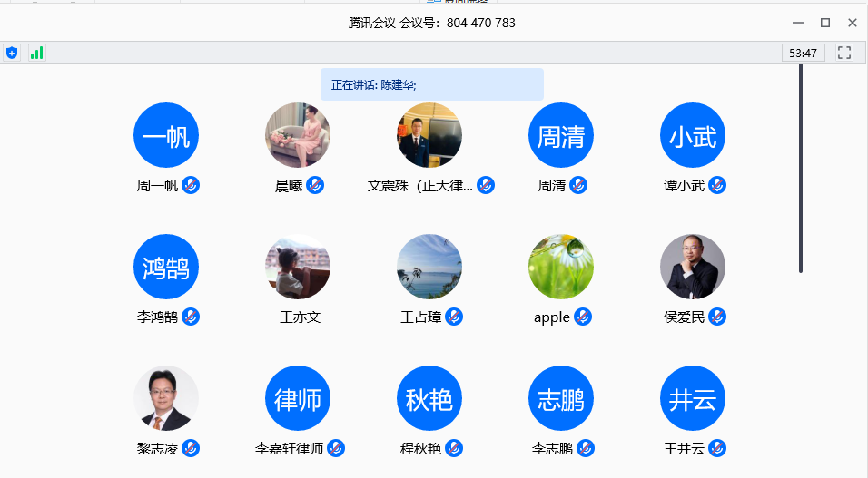This screenshot has width=868, height=478.
Task: Select the blue 秋艳 avatar
Action: pyautogui.click(x=429, y=398)
